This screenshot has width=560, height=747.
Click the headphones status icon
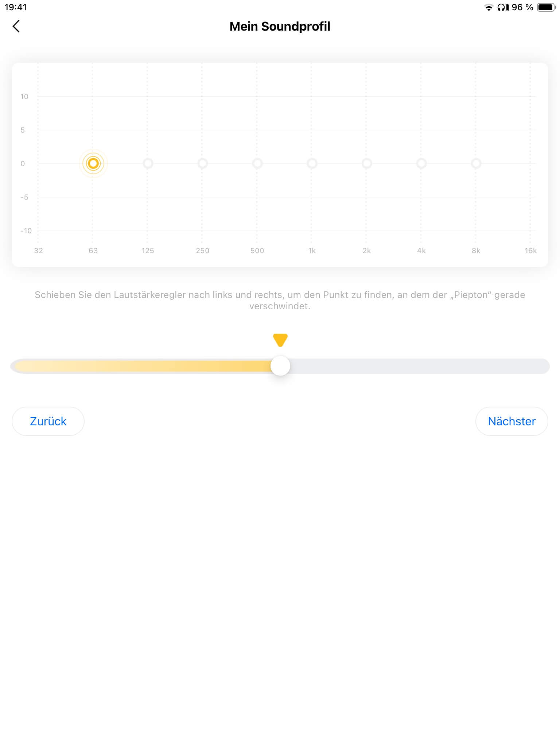pos(503,7)
